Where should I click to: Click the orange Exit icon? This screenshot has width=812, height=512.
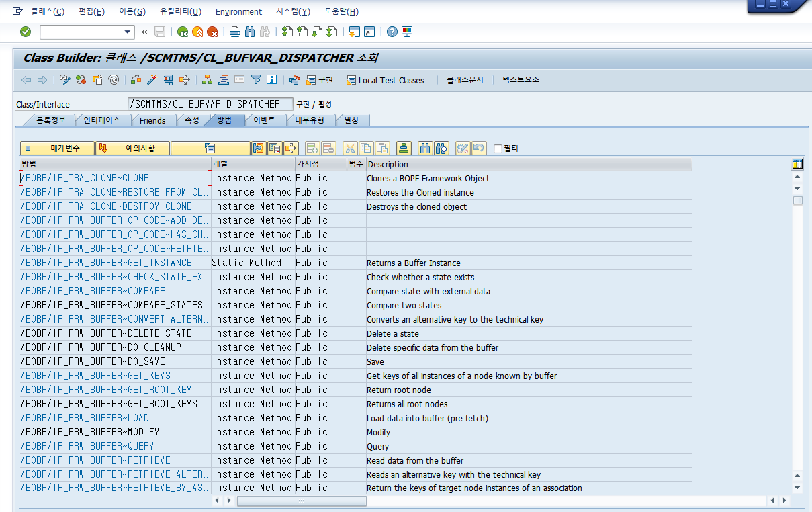pyautogui.click(x=197, y=32)
